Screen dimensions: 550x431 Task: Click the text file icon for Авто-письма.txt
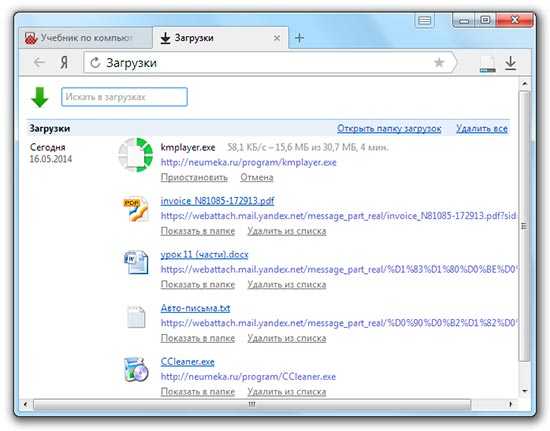point(136,317)
